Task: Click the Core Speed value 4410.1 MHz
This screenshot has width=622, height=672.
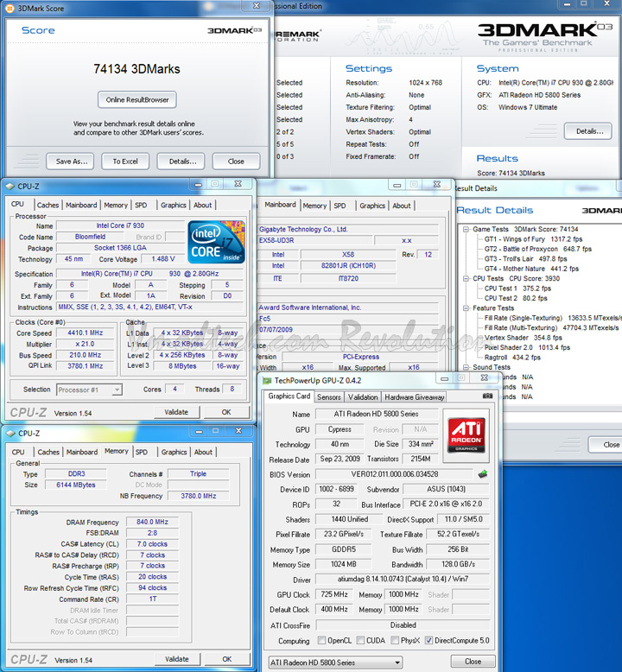Action: (86, 333)
